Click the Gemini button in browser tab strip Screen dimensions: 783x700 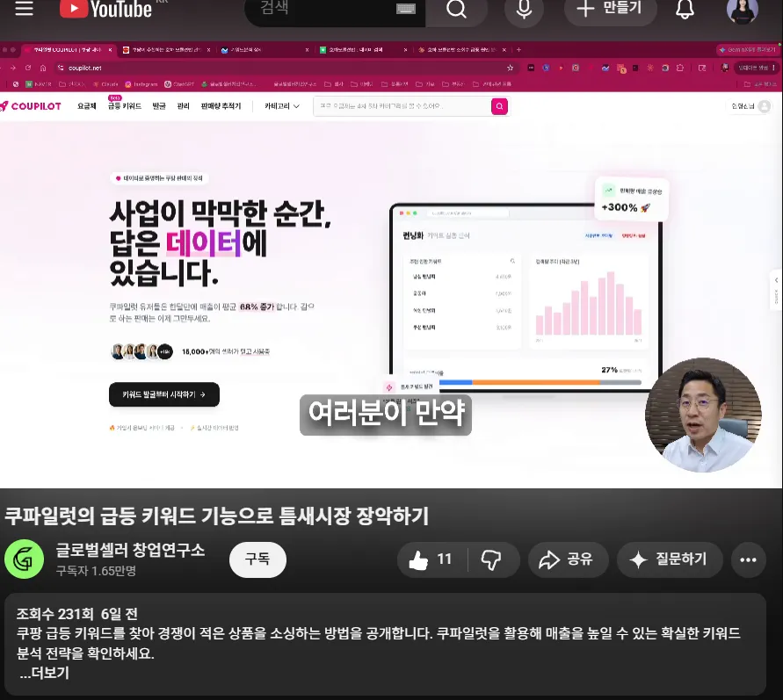(747, 50)
